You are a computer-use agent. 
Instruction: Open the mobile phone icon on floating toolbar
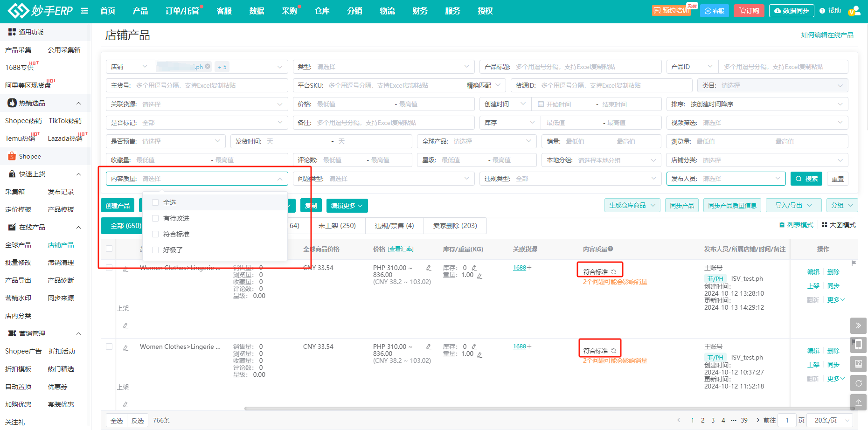click(858, 345)
